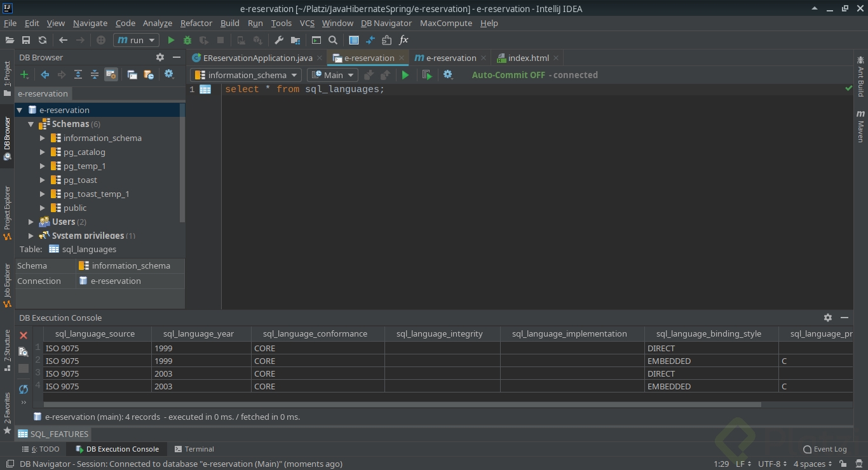The image size is (868, 470).
Task: Expand the public schema node
Action: [x=42, y=208]
